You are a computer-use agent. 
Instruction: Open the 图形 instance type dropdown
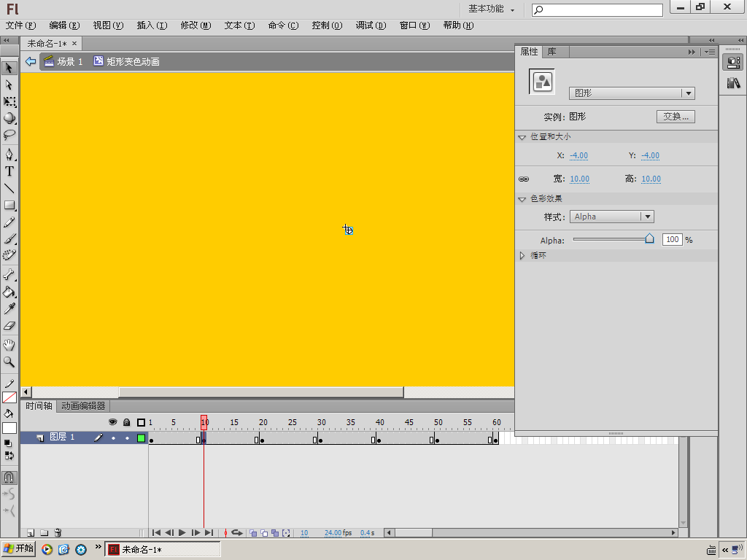pos(687,93)
